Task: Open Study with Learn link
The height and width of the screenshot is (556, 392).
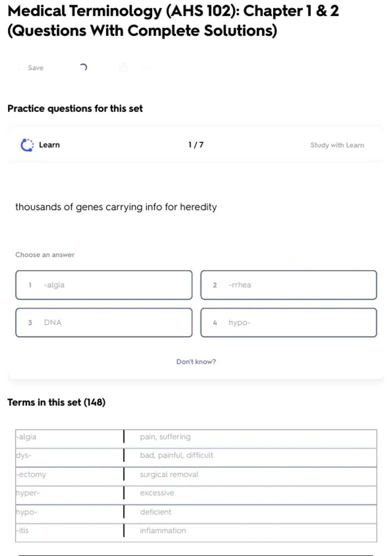Action: (x=337, y=145)
